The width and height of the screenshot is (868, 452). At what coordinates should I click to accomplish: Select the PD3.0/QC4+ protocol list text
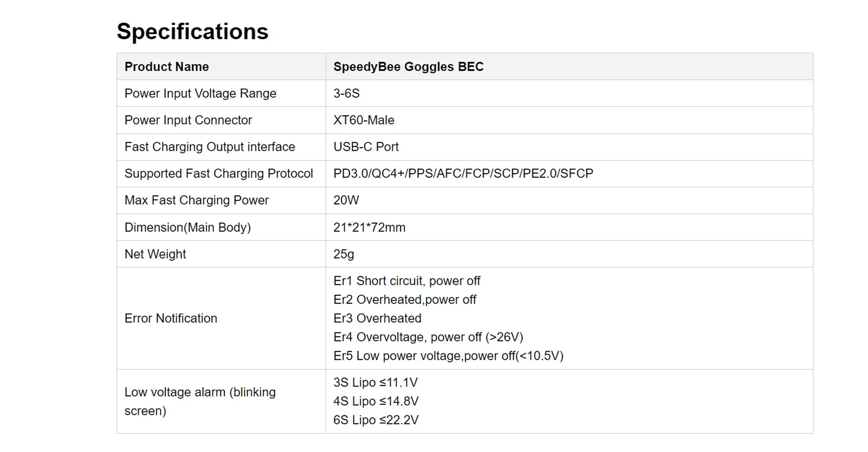click(463, 174)
